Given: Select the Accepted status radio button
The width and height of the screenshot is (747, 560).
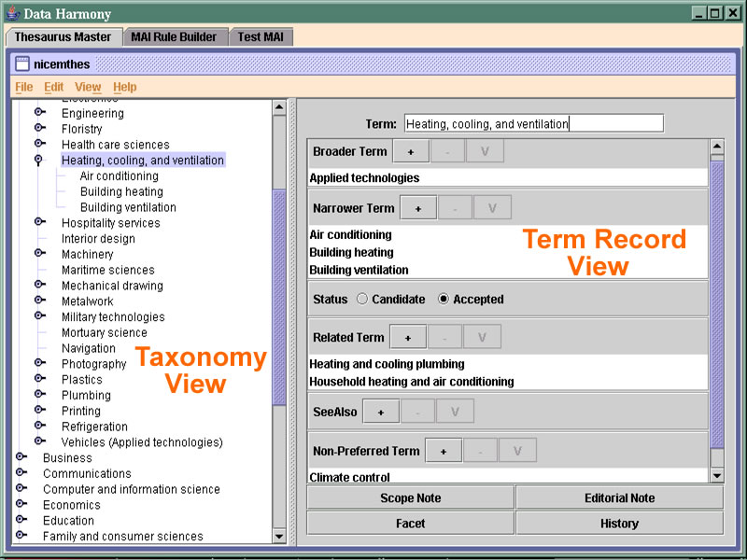Looking at the screenshot, I should point(444,300).
